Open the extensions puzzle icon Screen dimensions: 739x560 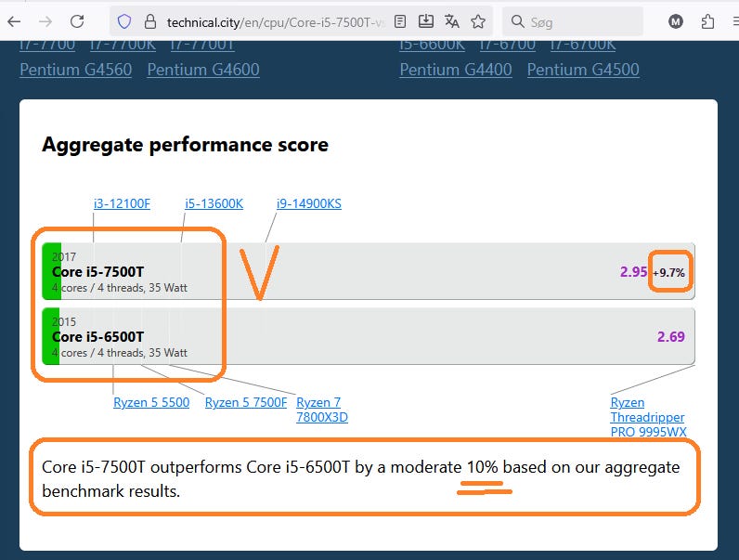pos(707,21)
